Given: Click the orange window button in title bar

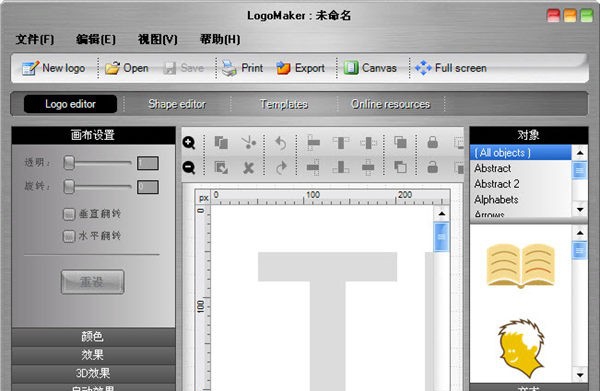Looking at the screenshot, I should (570, 16).
